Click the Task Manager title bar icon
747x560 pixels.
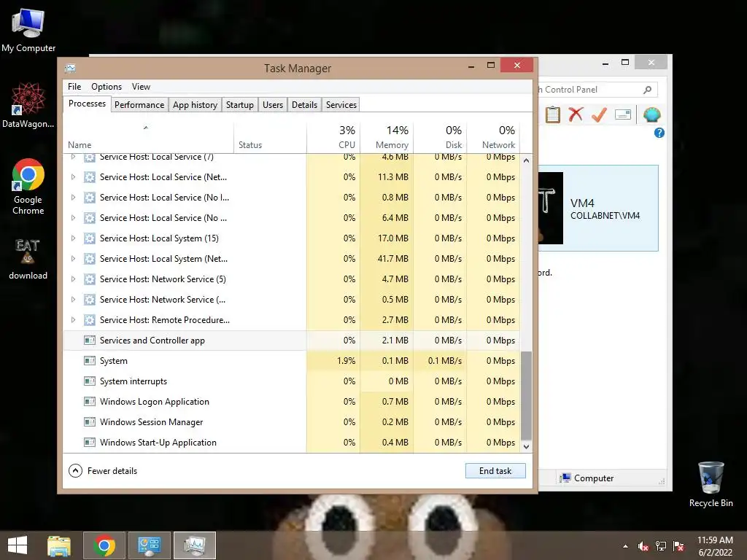tap(70, 68)
